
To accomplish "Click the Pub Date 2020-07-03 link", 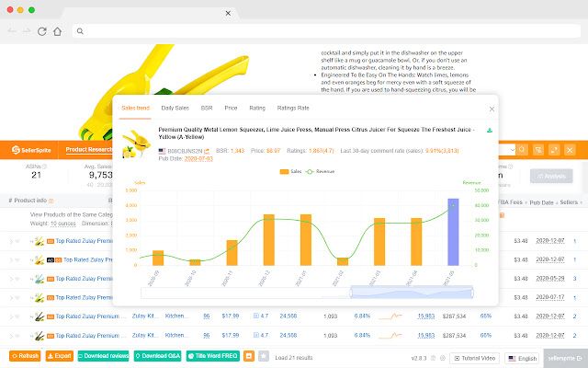I will 198,159.
